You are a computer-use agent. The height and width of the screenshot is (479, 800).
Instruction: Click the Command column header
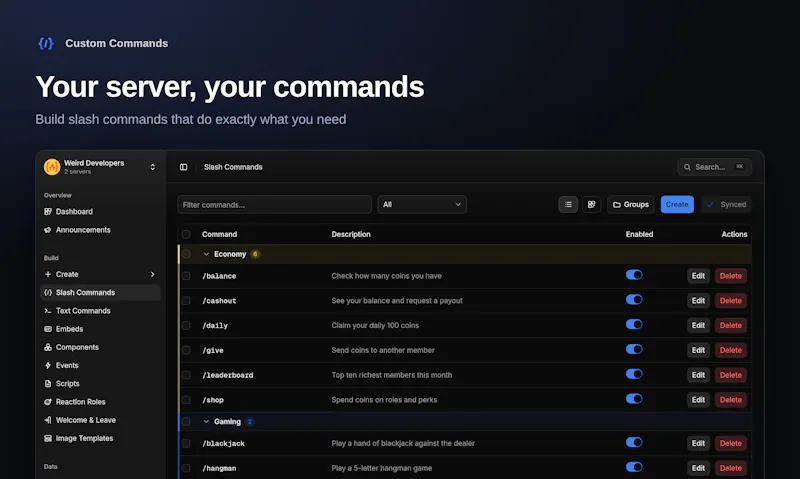click(219, 234)
